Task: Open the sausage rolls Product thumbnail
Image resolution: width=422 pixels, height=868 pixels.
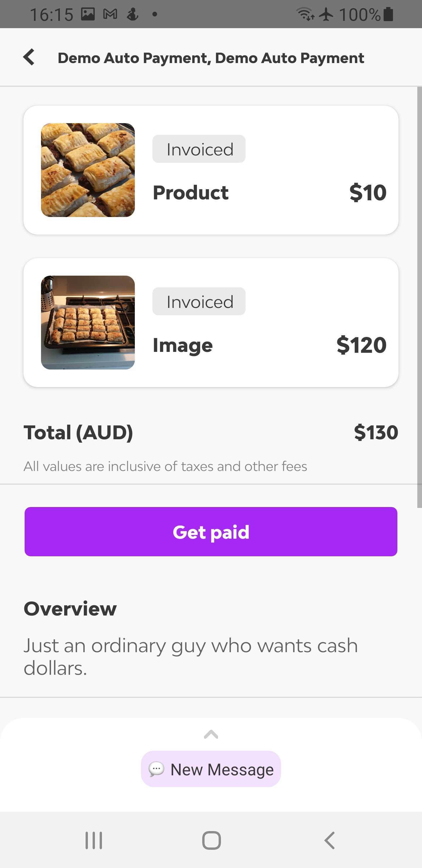Action: tap(88, 170)
